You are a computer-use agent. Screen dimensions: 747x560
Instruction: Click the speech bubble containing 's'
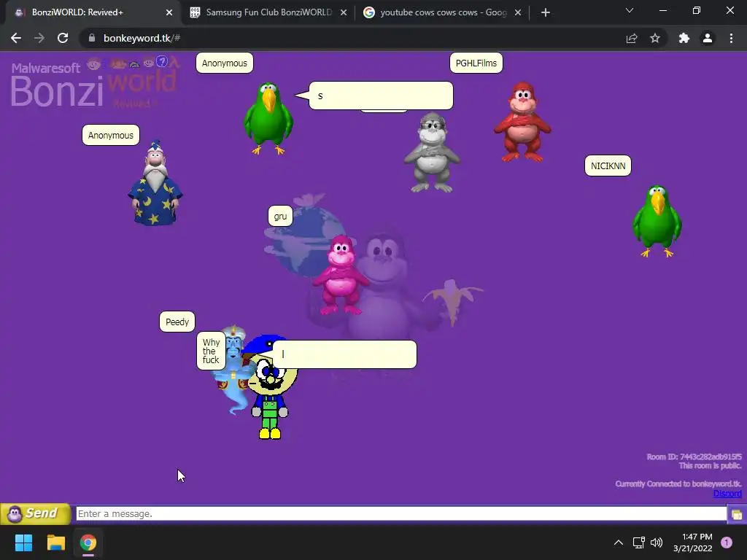[x=381, y=96]
